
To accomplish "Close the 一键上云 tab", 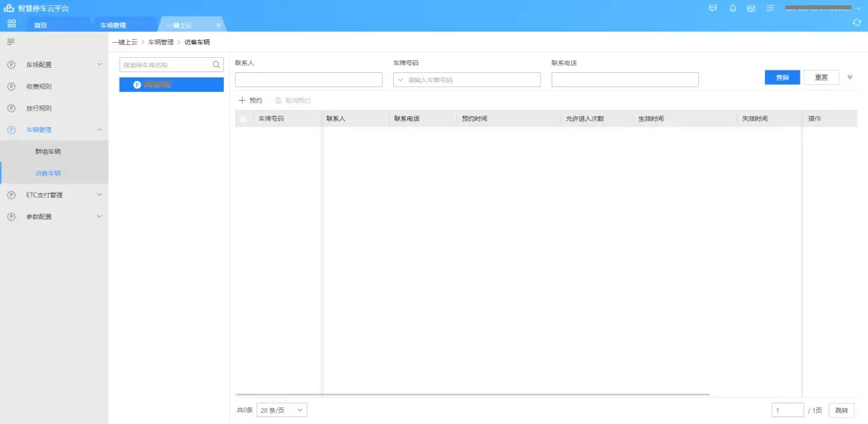I will tap(218, 25).
